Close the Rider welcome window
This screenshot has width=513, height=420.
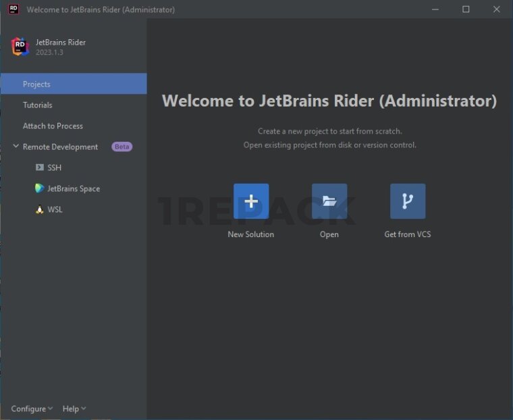pyautogui.click(x=497, y=9)
